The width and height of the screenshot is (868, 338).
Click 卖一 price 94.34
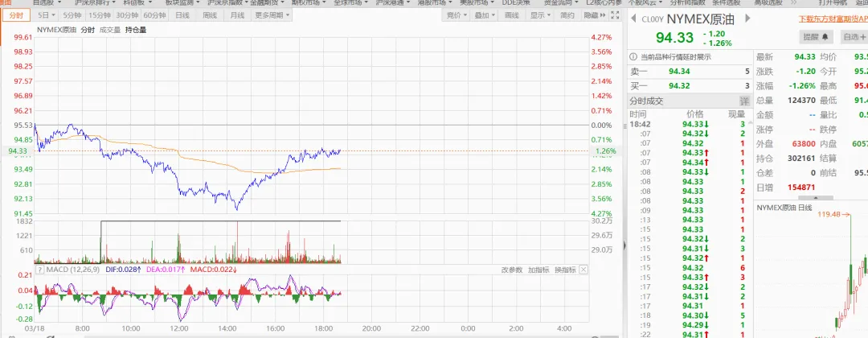[679, 71]
